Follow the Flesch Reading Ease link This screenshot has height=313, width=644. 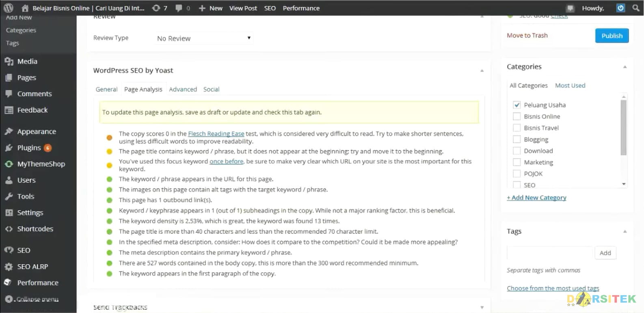[x=216, y=133]
